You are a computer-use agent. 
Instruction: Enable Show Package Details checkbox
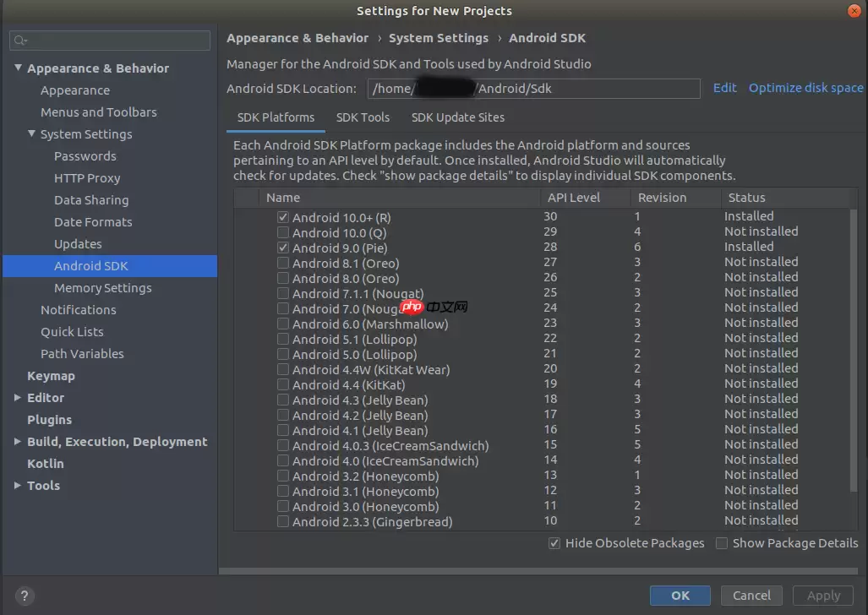click(722, 543)
